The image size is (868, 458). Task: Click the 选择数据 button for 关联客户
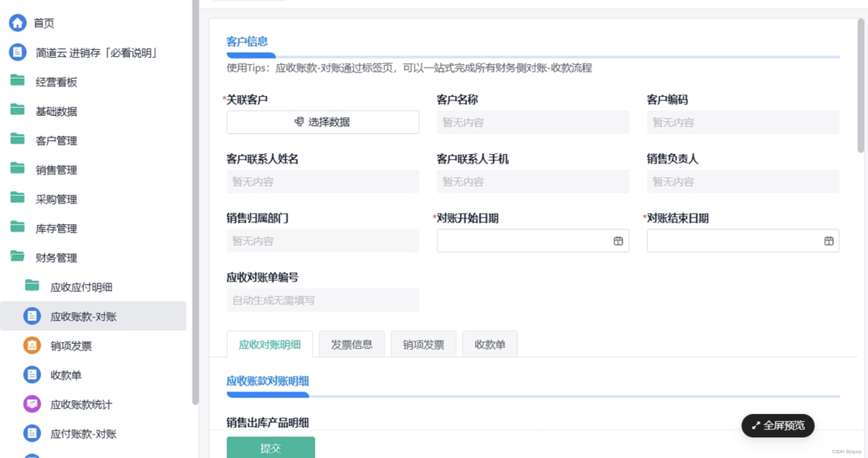(323, 122)
